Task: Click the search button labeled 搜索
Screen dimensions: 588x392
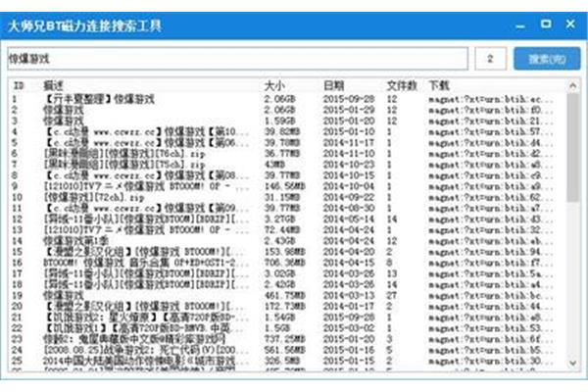Action: [x=547, y=59]
